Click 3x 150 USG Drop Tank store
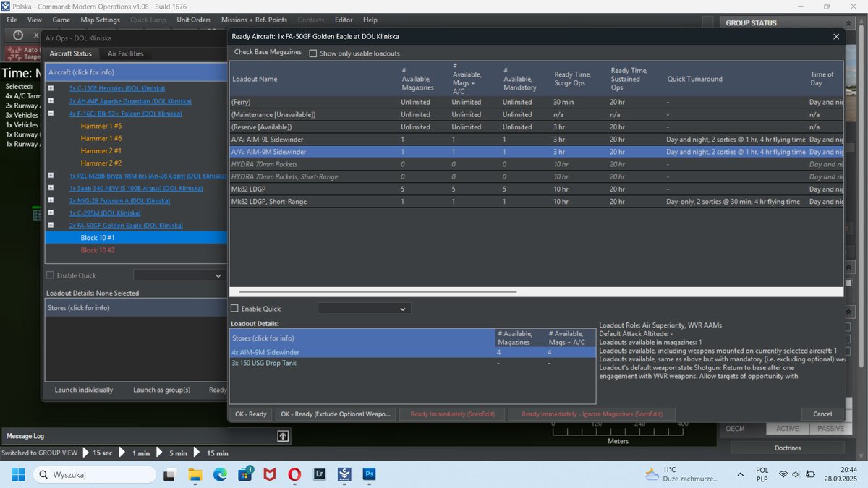The width and height of the screenshot is (868, 488). click(264, 363)
